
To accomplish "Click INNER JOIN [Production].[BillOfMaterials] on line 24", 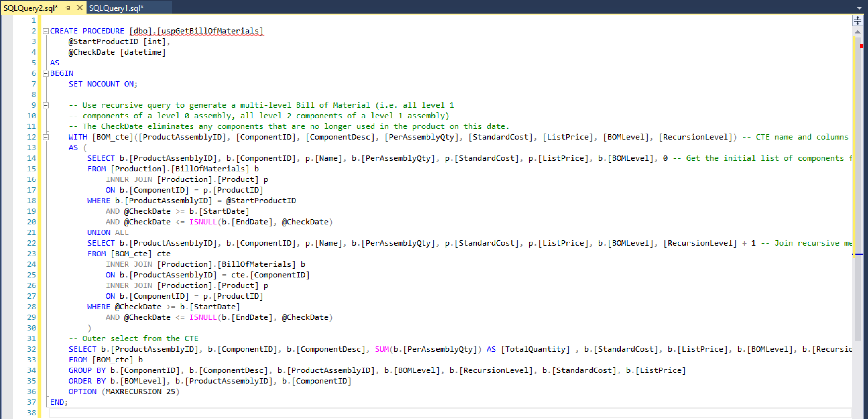I will point(201,265).
